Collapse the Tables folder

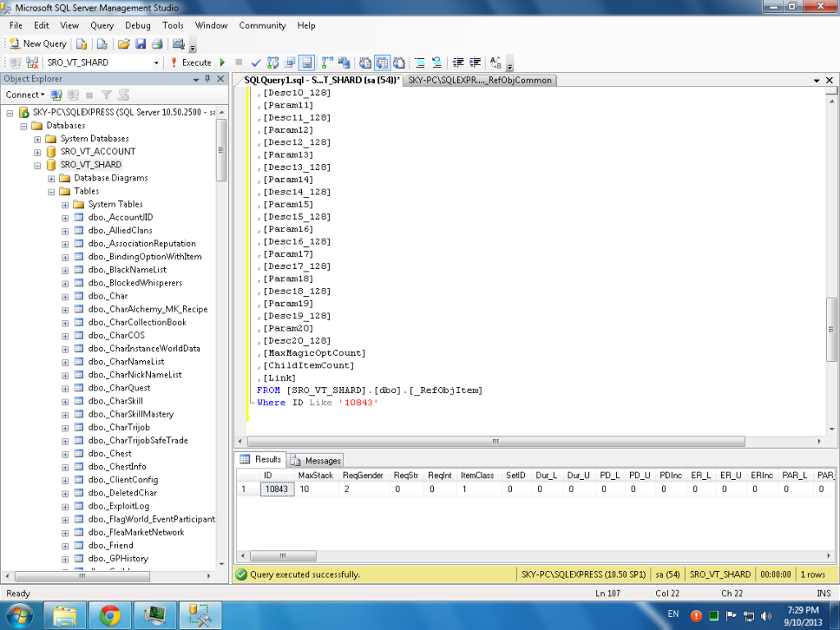52,192
